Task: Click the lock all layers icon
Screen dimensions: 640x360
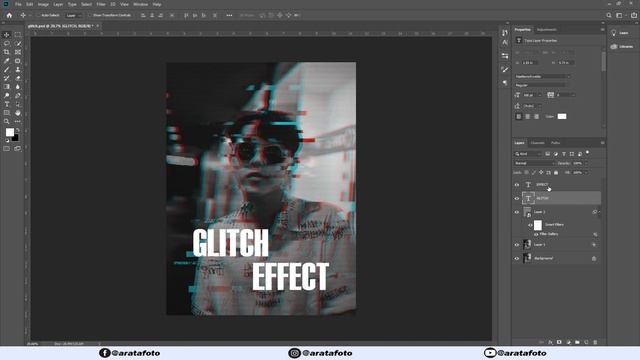Action: pos(556,173)
